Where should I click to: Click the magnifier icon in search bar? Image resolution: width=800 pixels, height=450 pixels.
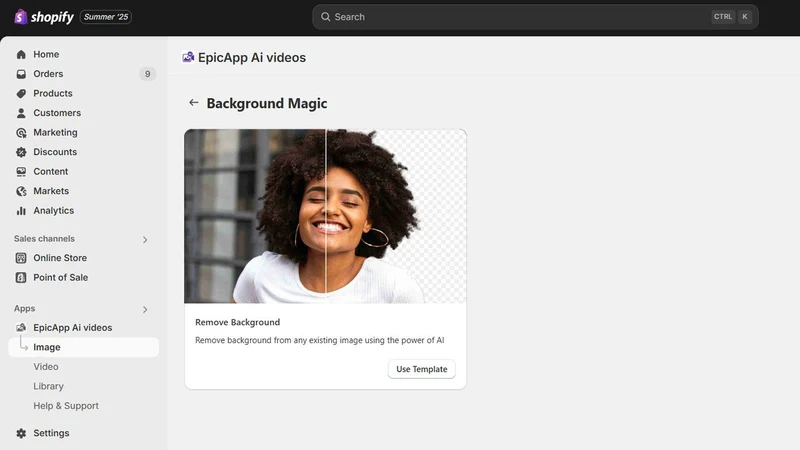pyautogui.click(x=326, y=17)
